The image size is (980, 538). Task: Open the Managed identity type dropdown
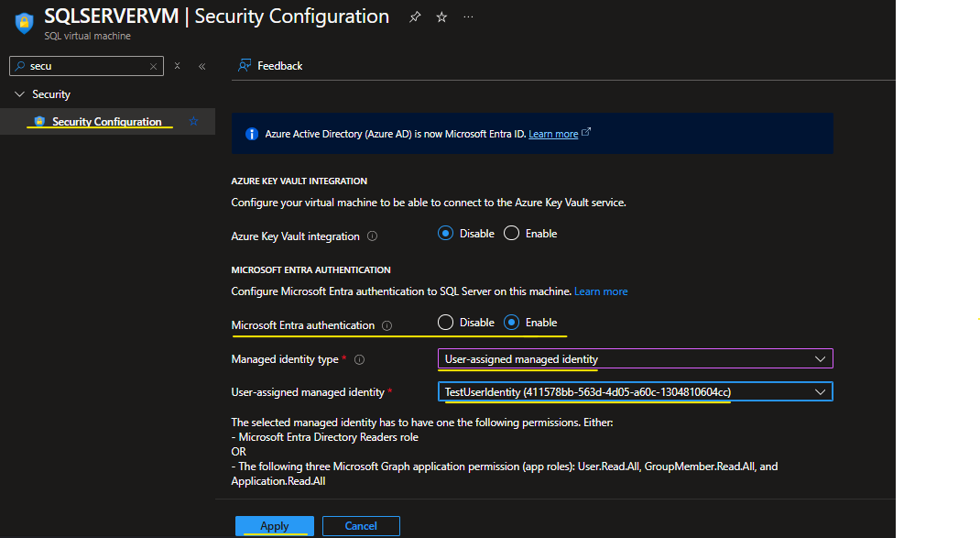pyautogui.click(x=636, y=359)
